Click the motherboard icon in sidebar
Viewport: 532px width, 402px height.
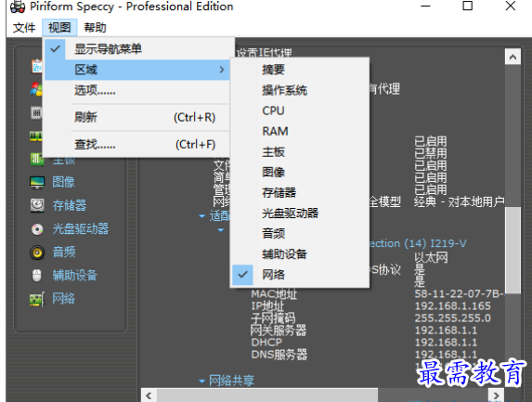(x=36, y=159)
